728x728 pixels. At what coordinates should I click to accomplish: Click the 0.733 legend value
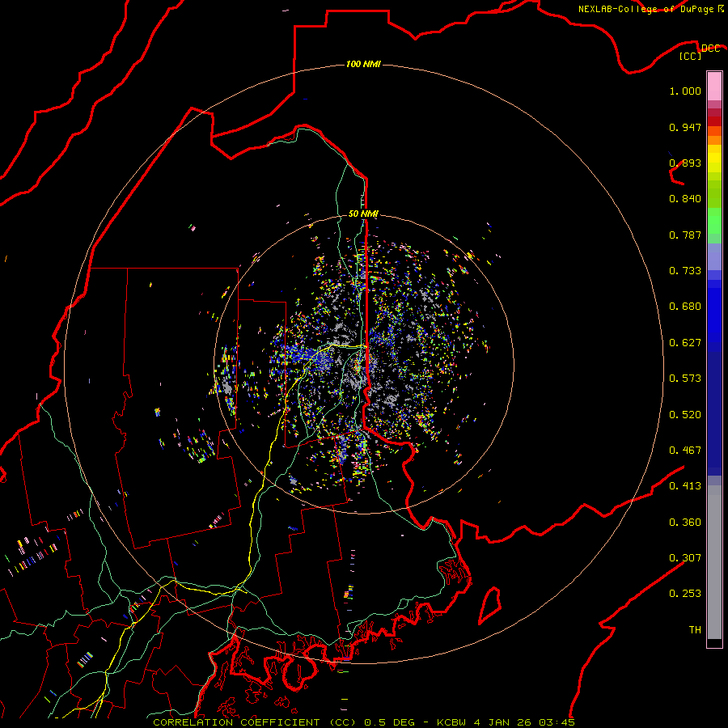click(685, 271)
